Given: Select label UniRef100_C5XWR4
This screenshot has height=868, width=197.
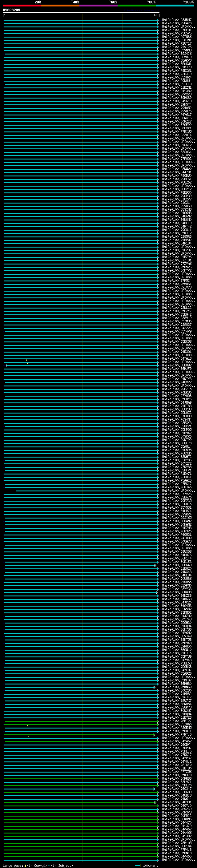Looking at the screenshot, I should [x=177, y=78].
